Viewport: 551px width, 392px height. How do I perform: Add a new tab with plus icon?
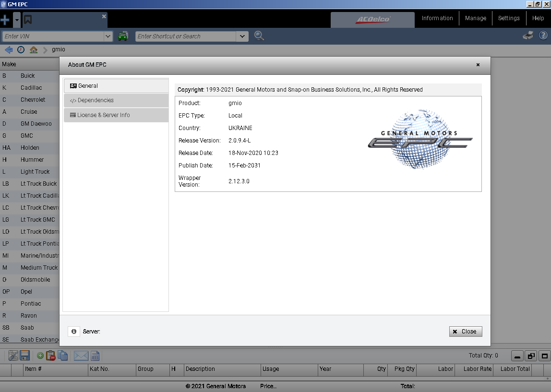(x=5, y=20)
